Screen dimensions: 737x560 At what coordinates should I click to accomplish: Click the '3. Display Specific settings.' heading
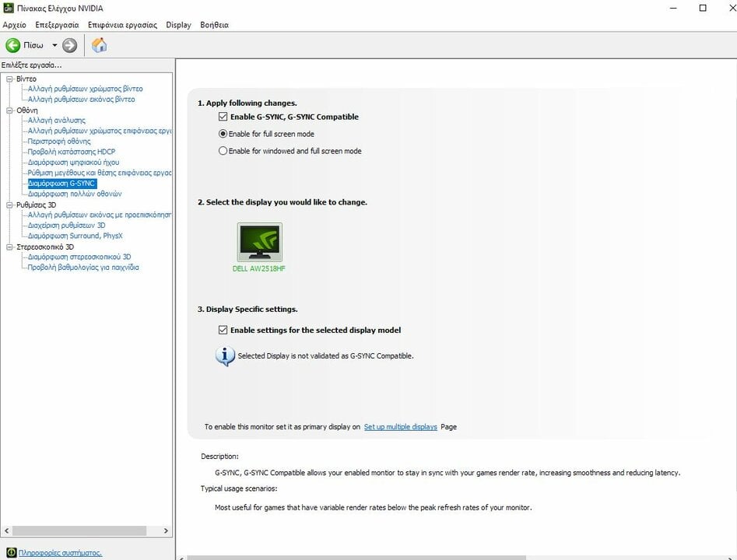pyautogui.click(x=247, y=309)
